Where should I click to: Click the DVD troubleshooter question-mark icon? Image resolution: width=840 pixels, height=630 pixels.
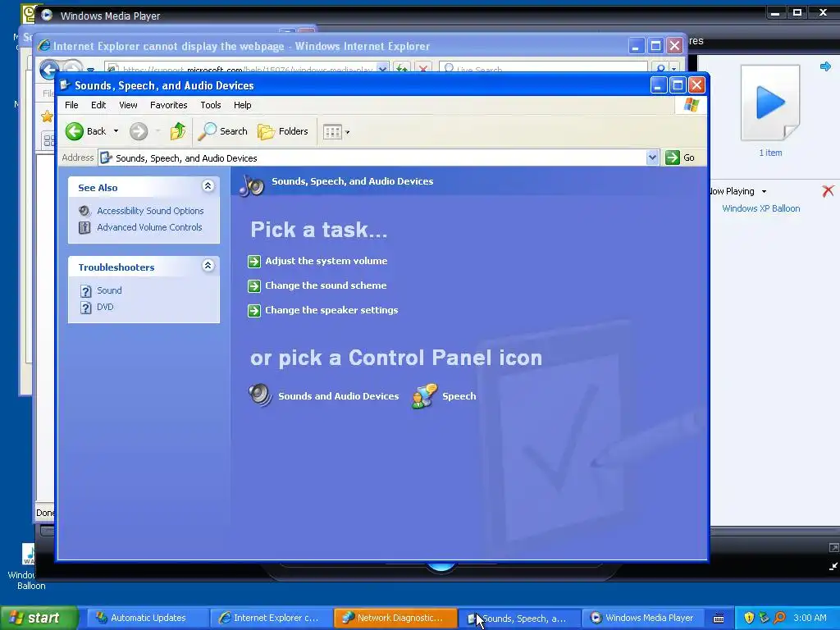[x=85, y=308]
